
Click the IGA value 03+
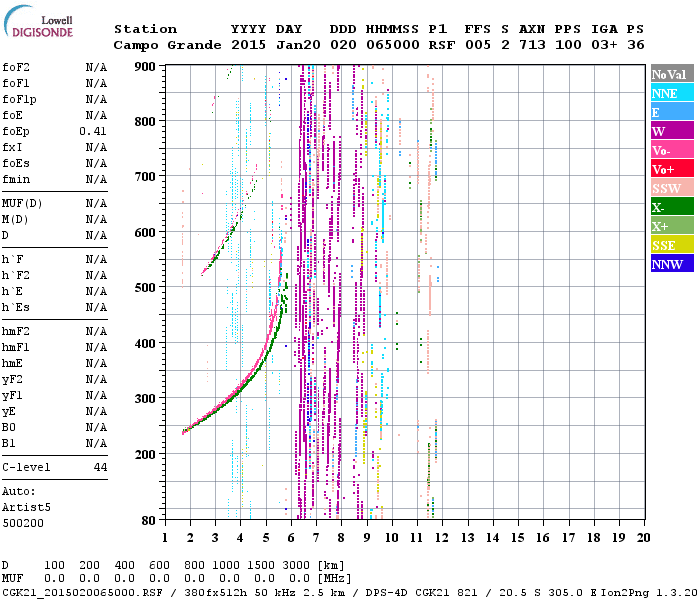604,45
